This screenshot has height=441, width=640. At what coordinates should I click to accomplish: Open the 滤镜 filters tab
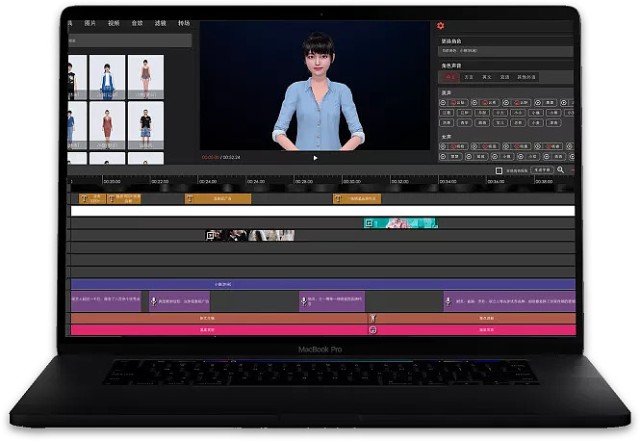click(160, 23)
